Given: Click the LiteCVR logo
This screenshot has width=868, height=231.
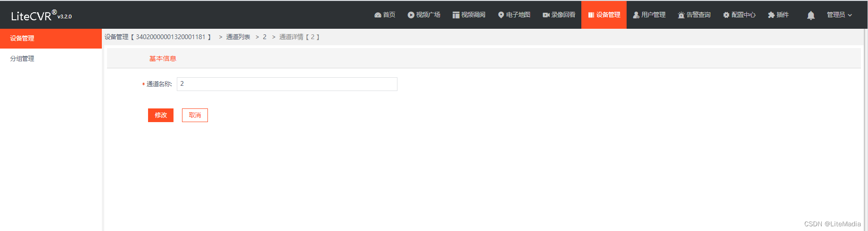Looking at the screenshot, I should click(41, 16).
